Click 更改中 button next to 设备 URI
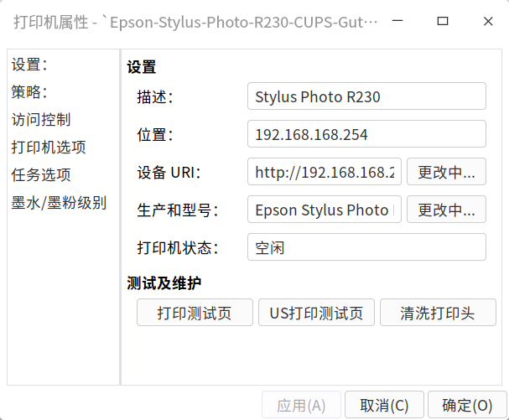 (446, 172)
